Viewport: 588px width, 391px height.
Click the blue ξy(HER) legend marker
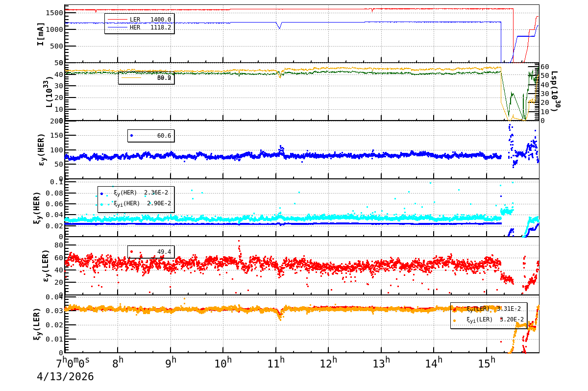pyautogui.click(x=101, y=194)
